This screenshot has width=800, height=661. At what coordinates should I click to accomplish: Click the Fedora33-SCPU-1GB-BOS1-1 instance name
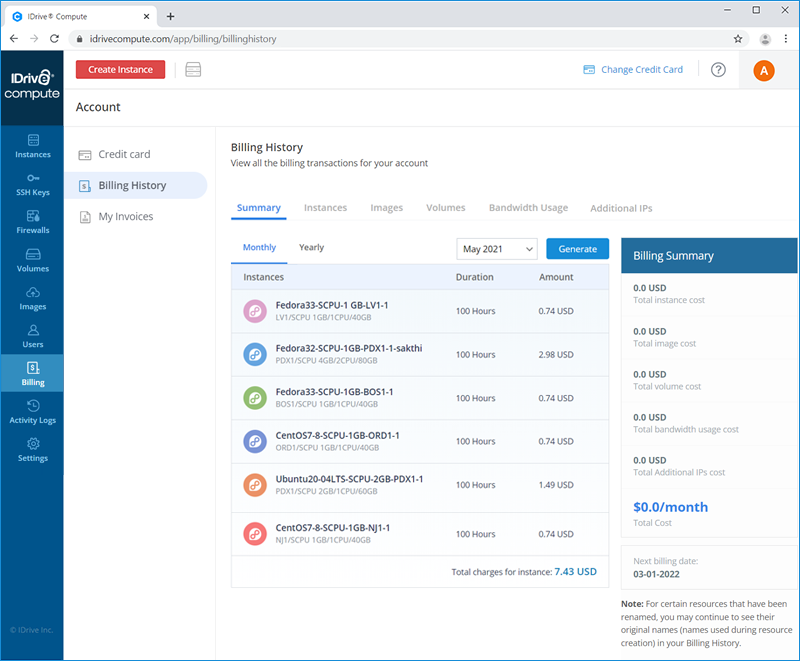point(335,392)
